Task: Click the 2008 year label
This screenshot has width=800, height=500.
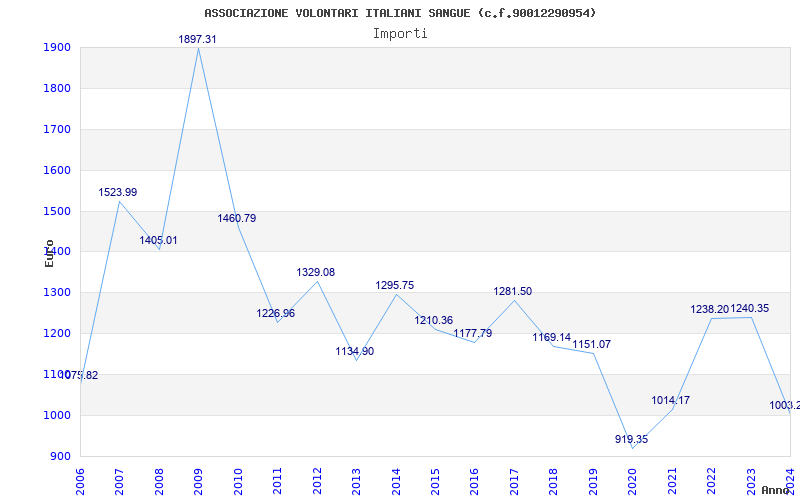Action: click(x=159, y=482)
